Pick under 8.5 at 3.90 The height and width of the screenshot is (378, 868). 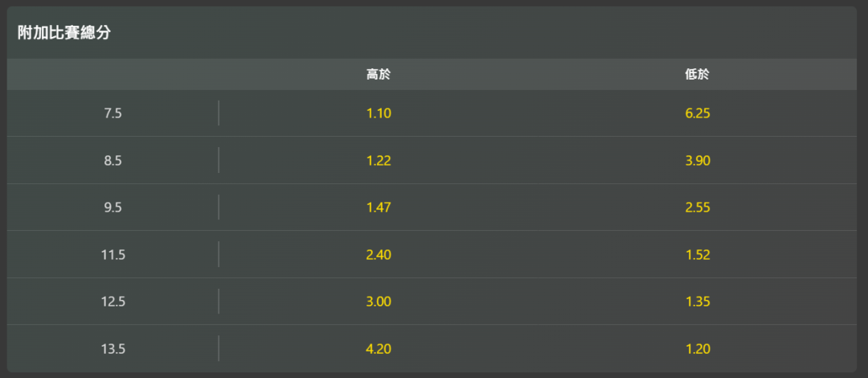click(x=697, y=161)
